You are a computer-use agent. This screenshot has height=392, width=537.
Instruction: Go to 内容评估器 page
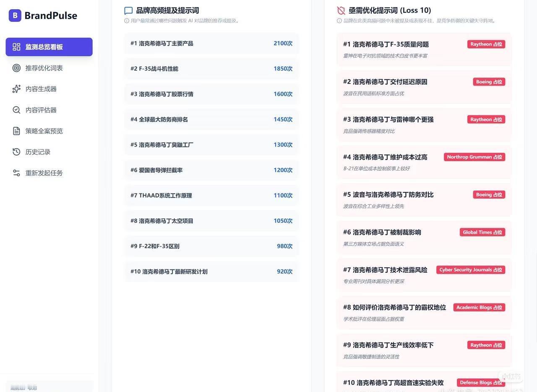(49, 110)
